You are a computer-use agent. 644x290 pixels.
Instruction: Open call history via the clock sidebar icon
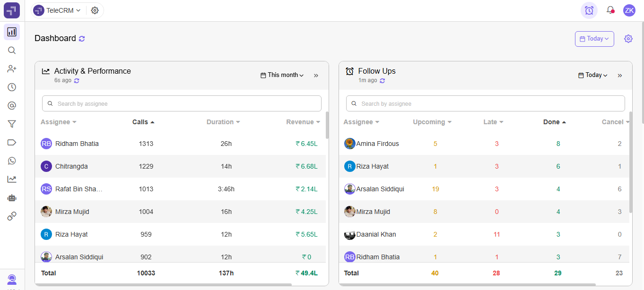tap(11, 87)
